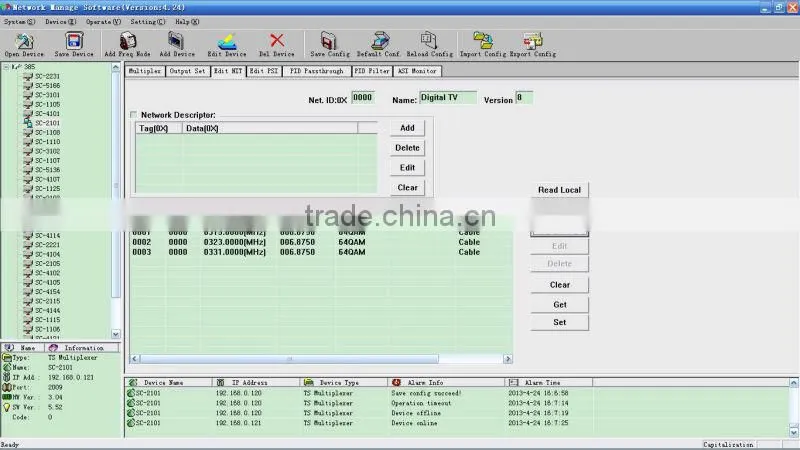
Task: Open the Setting menu
Action: click(147, 22)
